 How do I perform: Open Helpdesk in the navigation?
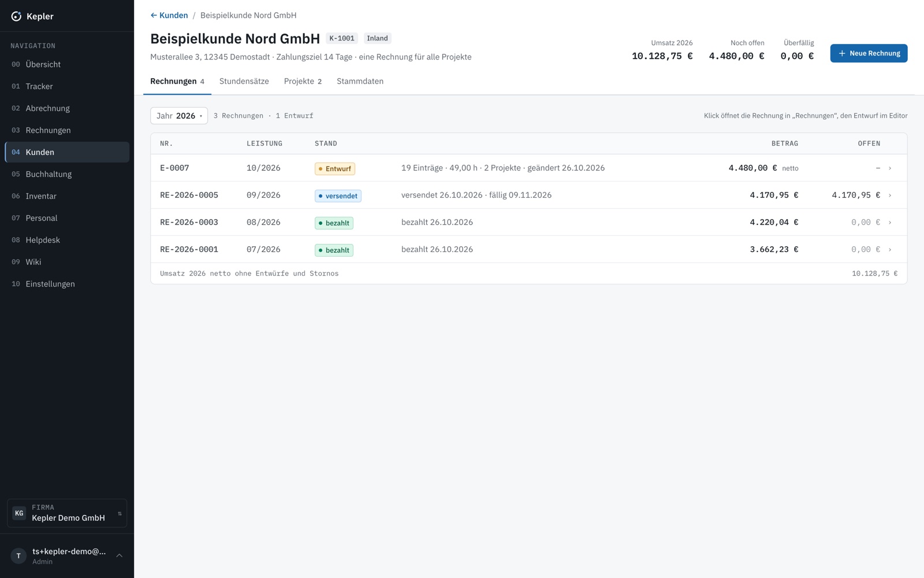click(x=67, y=240)
